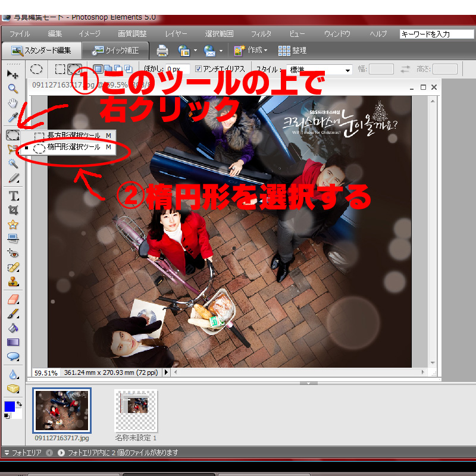Click the キーワードを入力 help search field

click(x=437, y=34)
